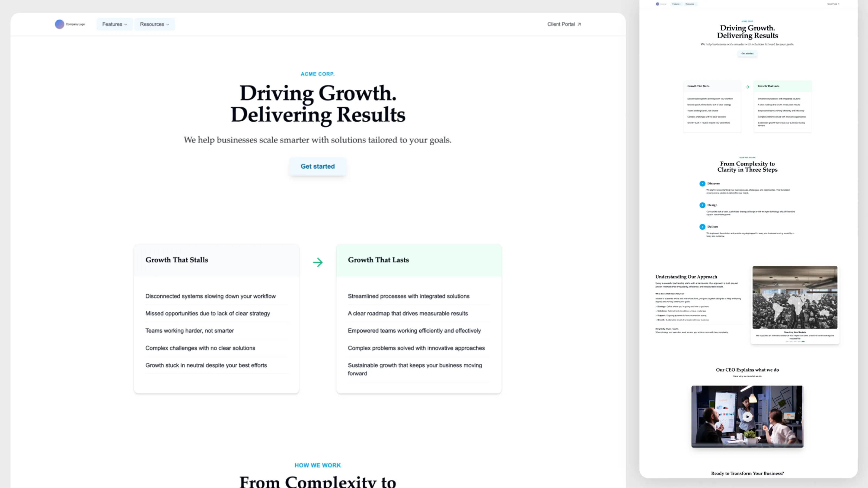Expand the Features dropdown menu

114,24
